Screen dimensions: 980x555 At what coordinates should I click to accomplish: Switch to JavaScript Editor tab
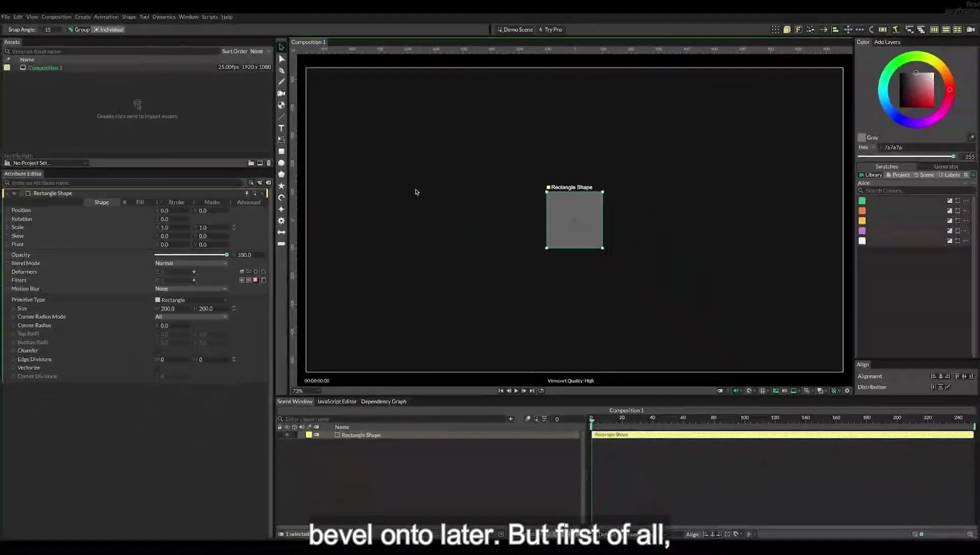pyautogui.click(x=336, y=401)
